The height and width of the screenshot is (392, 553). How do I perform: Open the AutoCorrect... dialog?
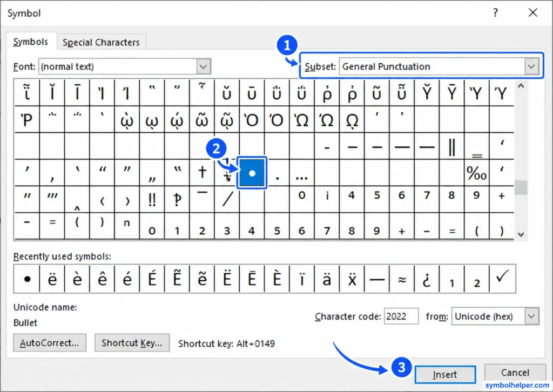50,343
